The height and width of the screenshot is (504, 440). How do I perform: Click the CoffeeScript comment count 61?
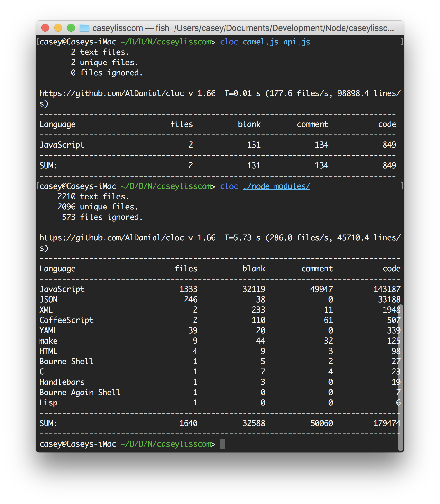[x=328, y=320]
